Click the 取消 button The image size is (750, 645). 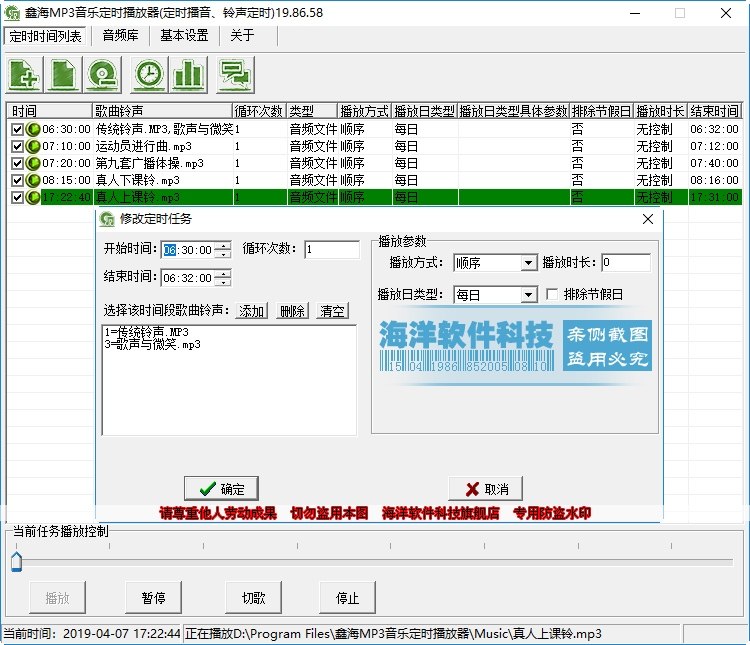point(485,489)
